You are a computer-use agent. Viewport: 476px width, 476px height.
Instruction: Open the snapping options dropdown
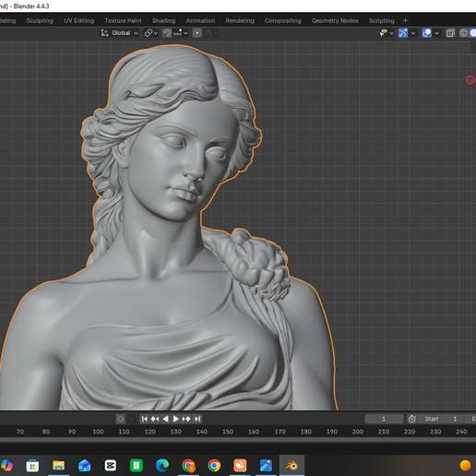(181, 33)
